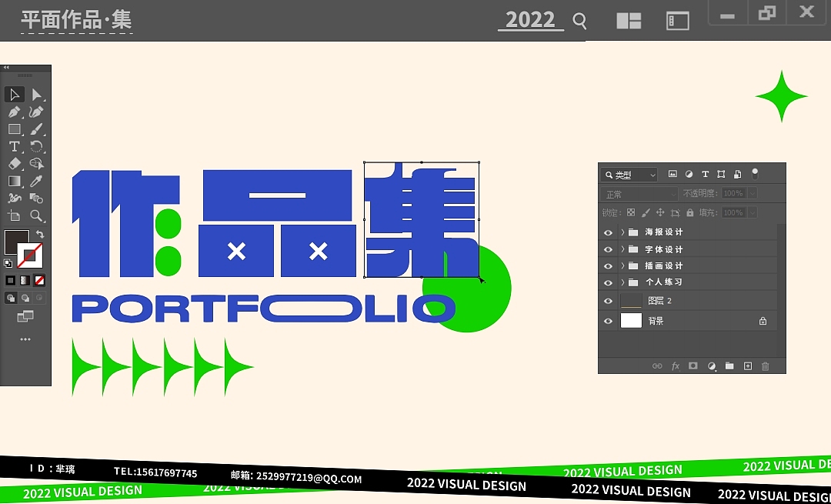Click the stroke swatch with red slash
The width and height of the screenshot is (831, 504).
[x=30, y=256]
